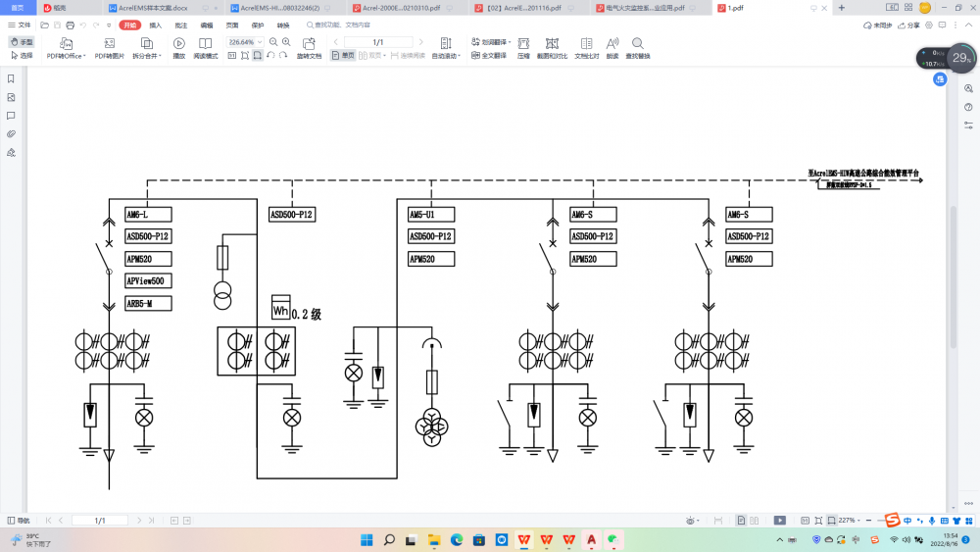Open the 227% zoom dropdown in status bar
980x552 pixels.
[850, 520]
